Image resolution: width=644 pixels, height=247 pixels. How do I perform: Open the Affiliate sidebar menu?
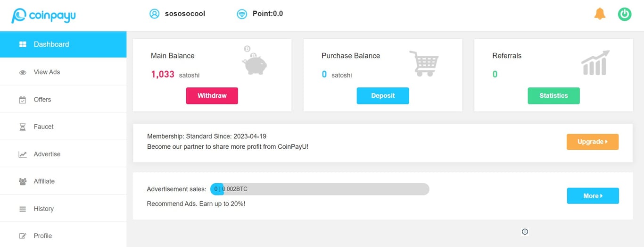click(x=63, y=181)
